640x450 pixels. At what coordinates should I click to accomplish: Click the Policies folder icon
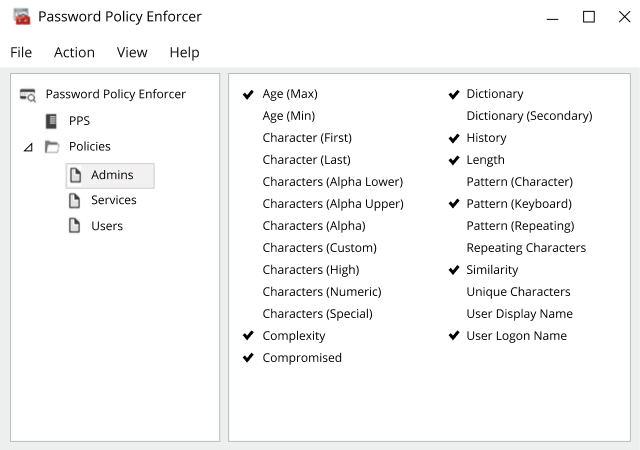[x=52, y=146]
